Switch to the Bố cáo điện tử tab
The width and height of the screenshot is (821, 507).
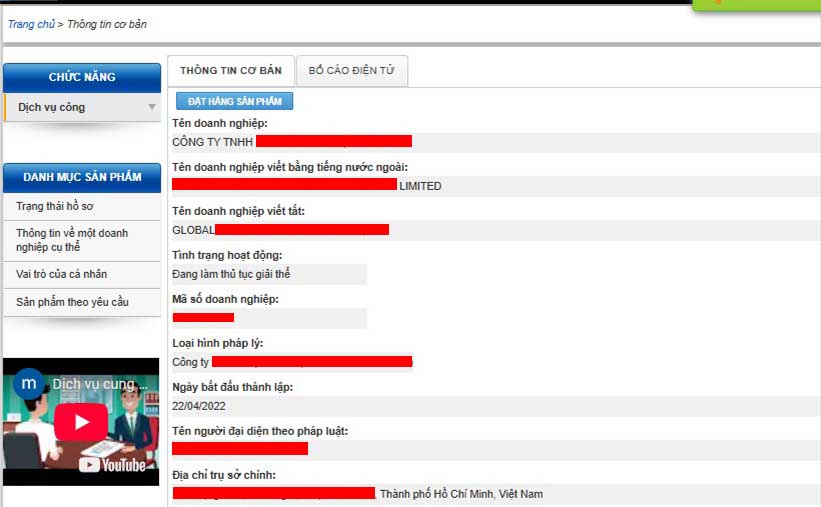tap(351, 71)
